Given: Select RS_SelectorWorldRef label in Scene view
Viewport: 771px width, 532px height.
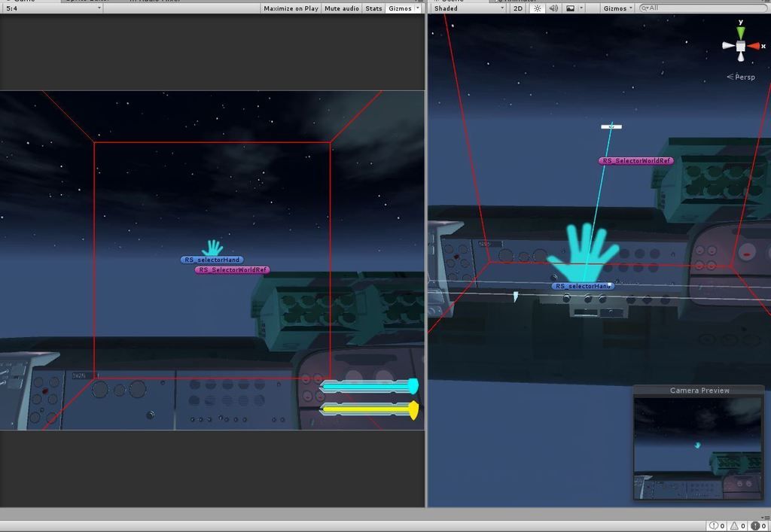Looking at the screenshot, I should pos(635,160).
